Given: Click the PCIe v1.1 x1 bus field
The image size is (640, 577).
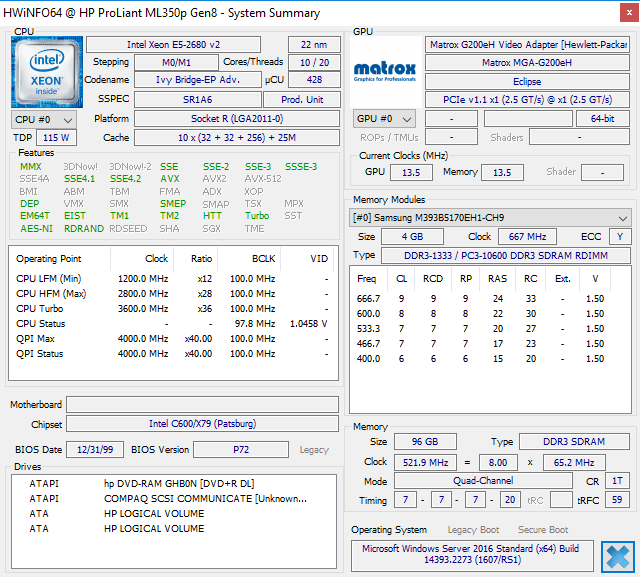Looking at the screenshot, I should 527,100.
